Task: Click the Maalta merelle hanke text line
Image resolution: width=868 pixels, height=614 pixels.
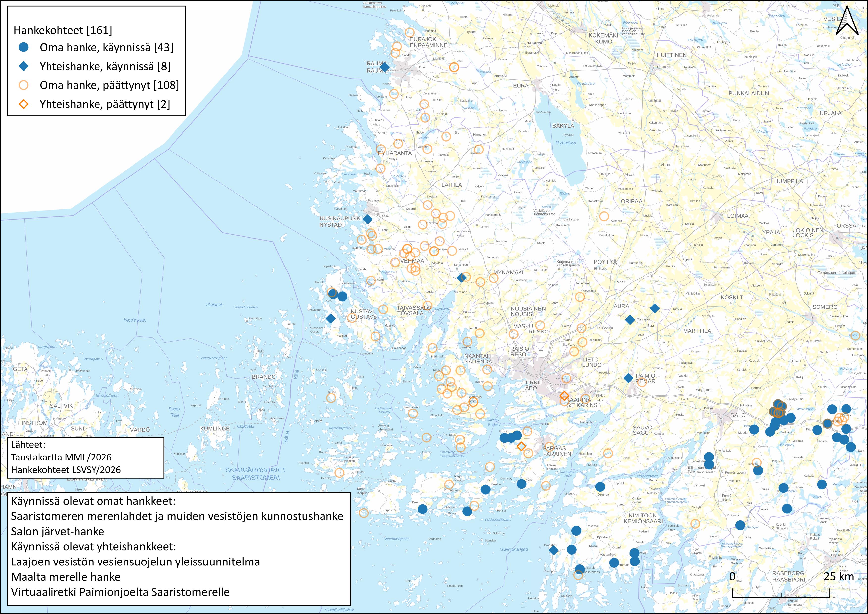Action: (x=66, y=577)
